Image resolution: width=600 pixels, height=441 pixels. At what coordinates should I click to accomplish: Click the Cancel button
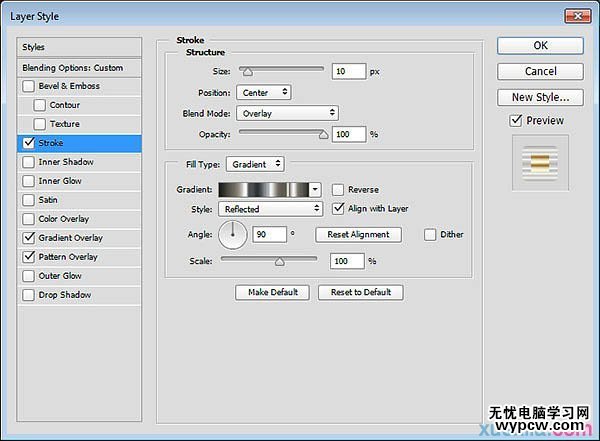tap(540, 71)
